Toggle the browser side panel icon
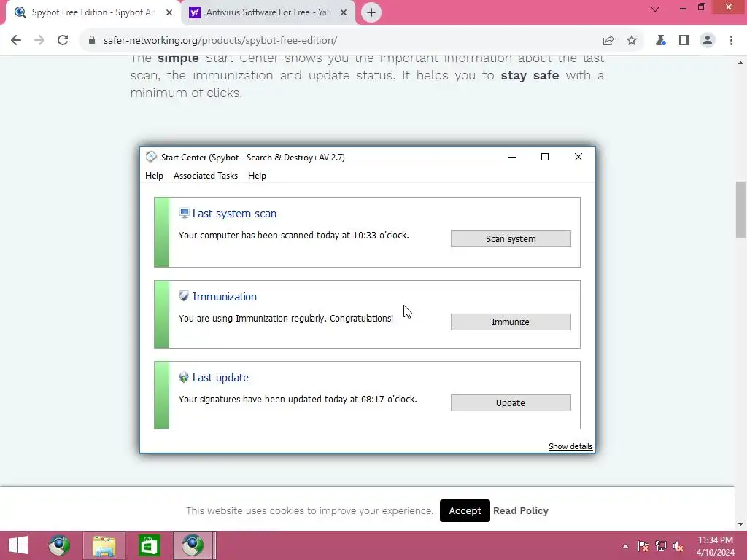Image resolution: width=747 pixels, height=560 pixels. 684,41
